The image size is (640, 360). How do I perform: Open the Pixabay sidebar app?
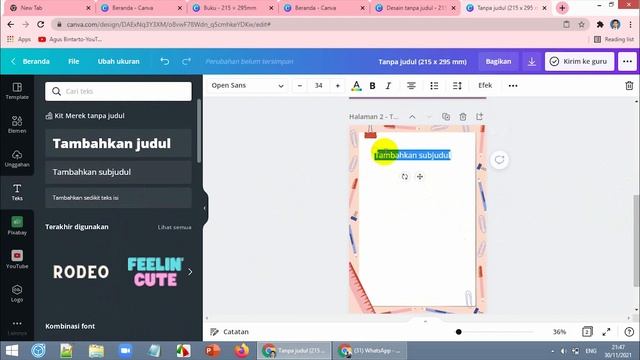point(17,226)
